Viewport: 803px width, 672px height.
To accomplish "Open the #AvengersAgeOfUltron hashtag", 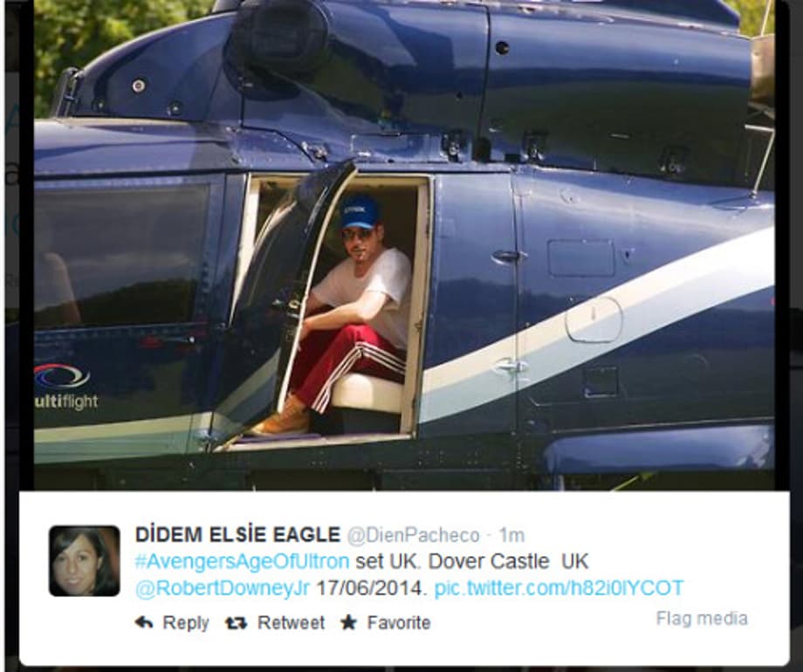I will (242, 561).
